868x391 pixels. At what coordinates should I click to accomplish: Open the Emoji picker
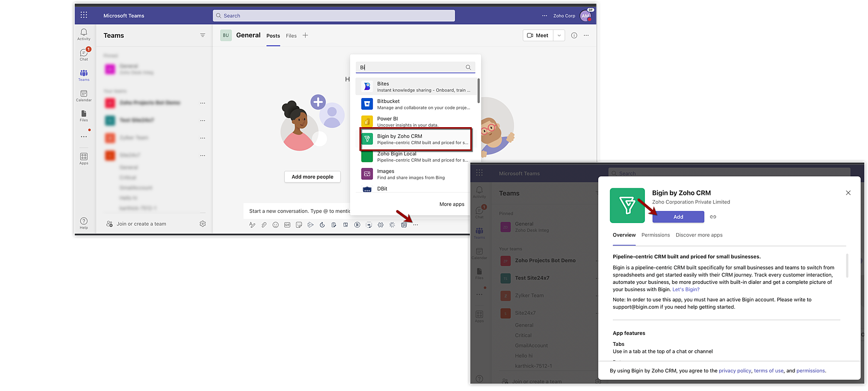point(276,225)
